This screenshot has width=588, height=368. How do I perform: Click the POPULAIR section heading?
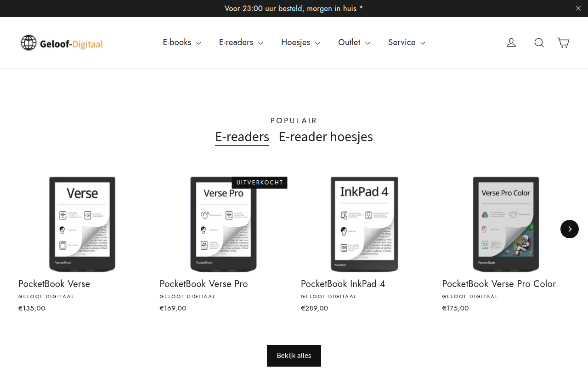tap(294, 121)
